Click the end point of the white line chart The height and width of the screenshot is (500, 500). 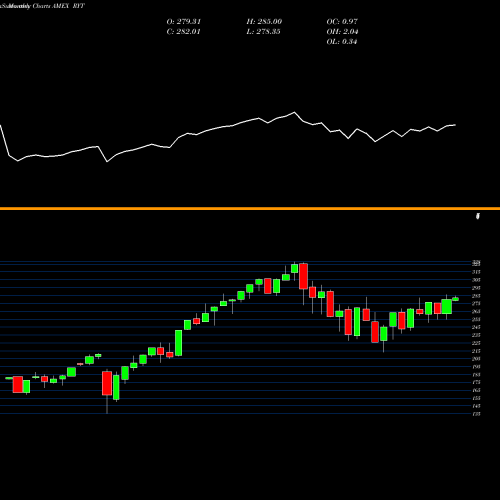(x=455, y=125)
